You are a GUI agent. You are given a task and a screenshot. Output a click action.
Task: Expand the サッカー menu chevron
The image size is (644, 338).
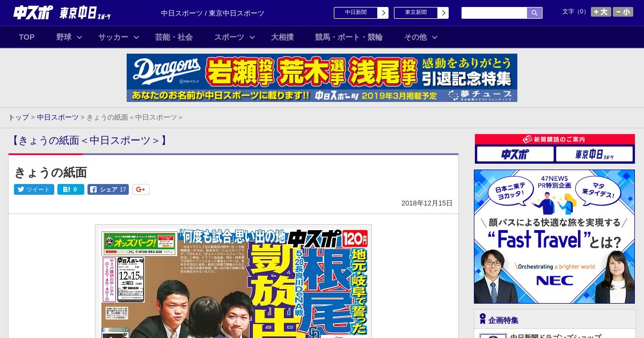point(136,38)
